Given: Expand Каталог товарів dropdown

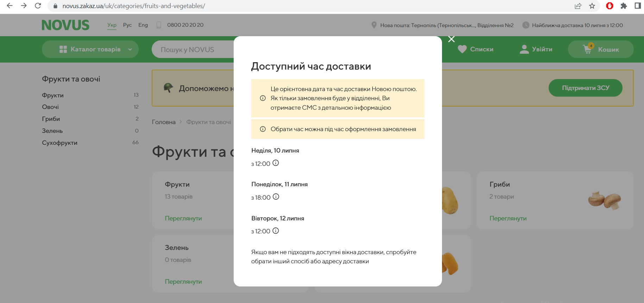Looking at the screenshot, I should [x=90, y=50].
